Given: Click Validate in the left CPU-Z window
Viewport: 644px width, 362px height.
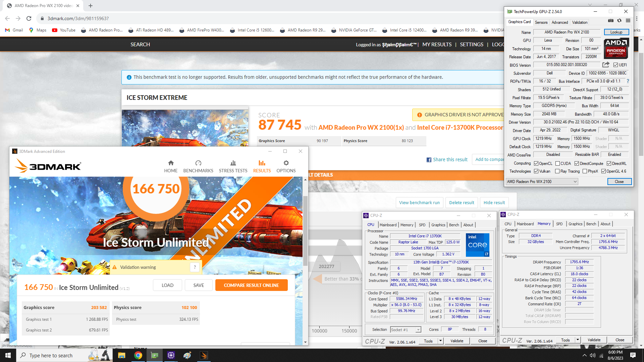Looking at the screenshot, I should tap(457, 341).
